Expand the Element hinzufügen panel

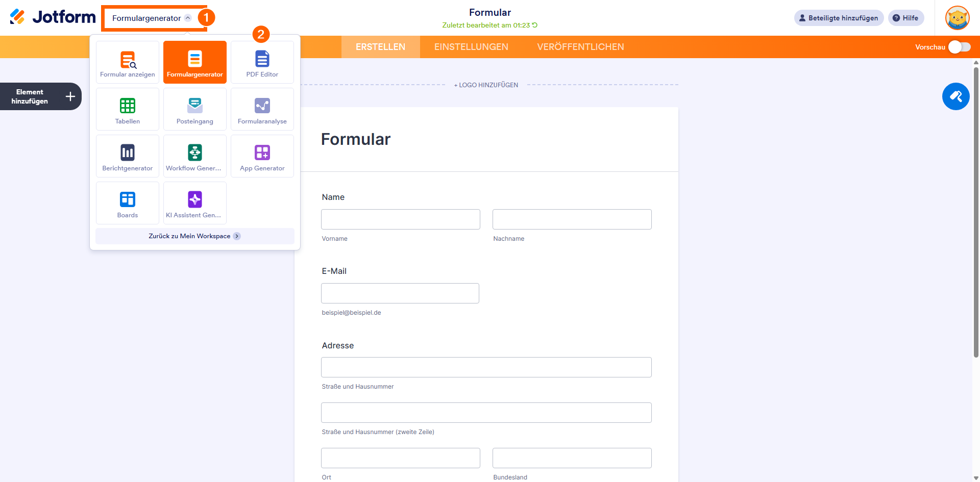41,96
